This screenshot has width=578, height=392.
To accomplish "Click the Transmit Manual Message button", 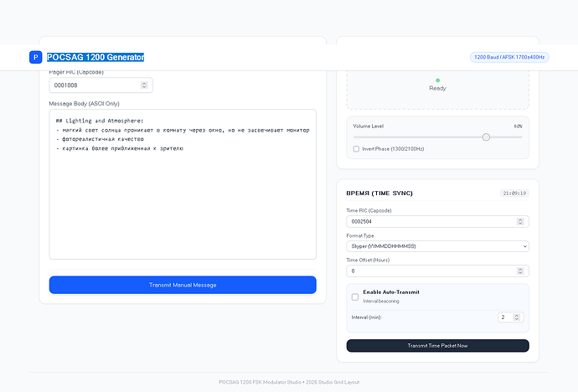I will click(183, 285).
